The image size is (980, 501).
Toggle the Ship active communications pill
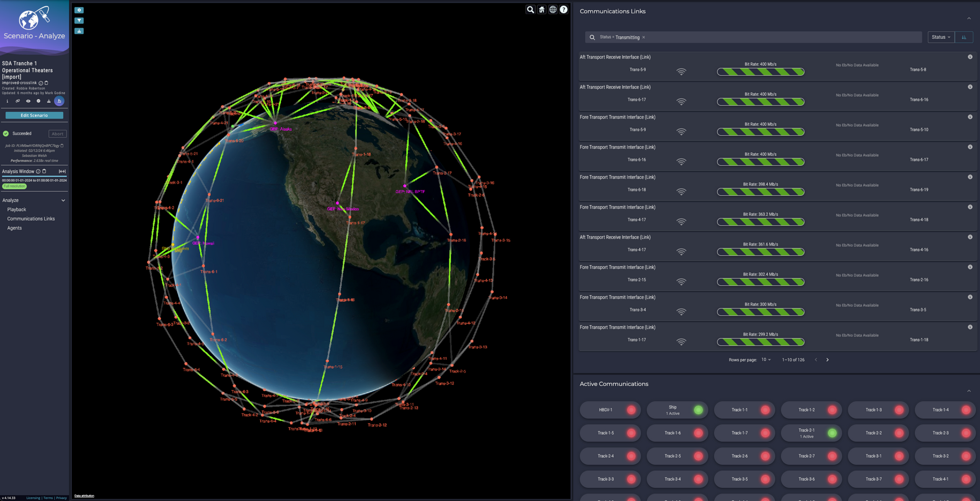point(677,410)
